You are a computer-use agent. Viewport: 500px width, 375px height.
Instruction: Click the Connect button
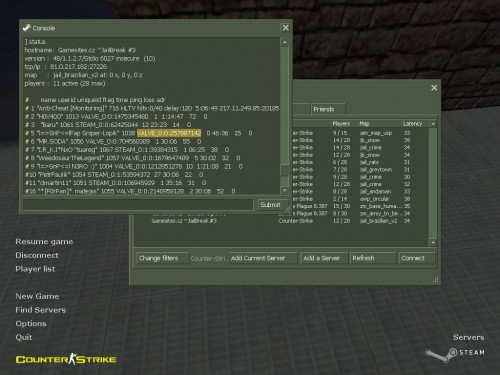(x=417, y=258)
